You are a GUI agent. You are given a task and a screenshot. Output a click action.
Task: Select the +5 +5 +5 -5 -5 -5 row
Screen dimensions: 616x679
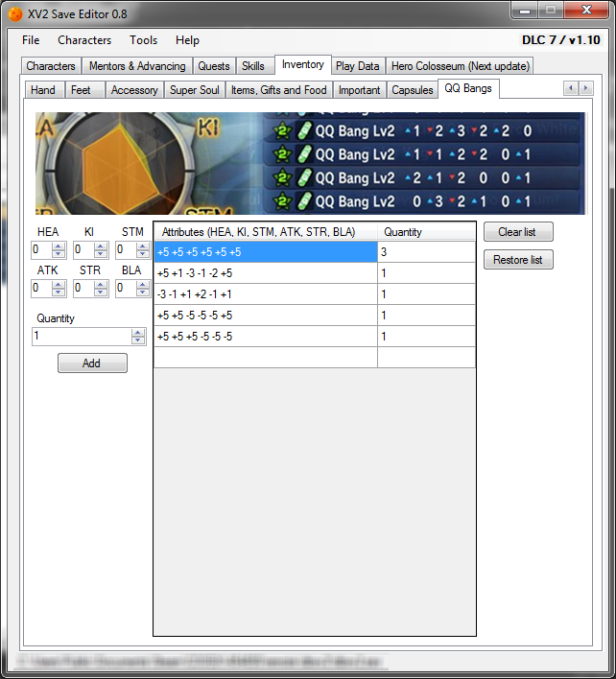click(315, 337)
